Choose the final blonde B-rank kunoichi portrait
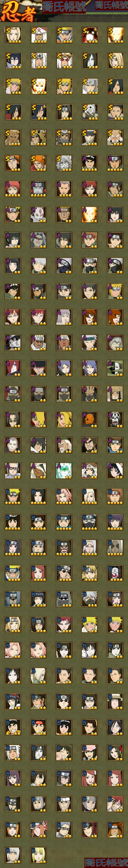Viewport: 128px width, 868px height. click(38, 855)
